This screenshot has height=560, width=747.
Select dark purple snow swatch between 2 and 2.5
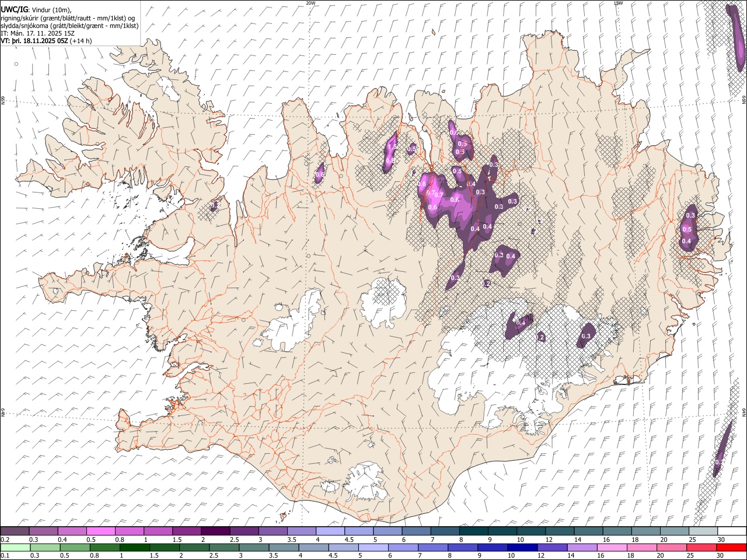(x=216, y=531)
